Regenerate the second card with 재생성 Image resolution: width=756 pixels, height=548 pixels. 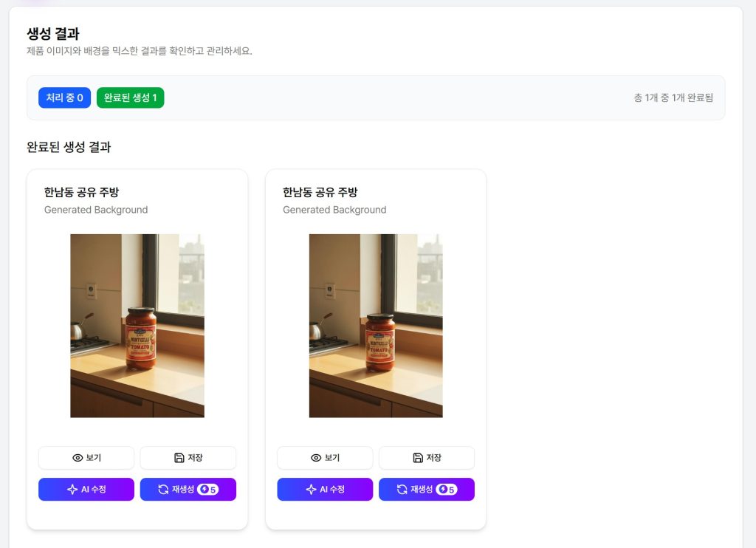(x=426, y=490)
